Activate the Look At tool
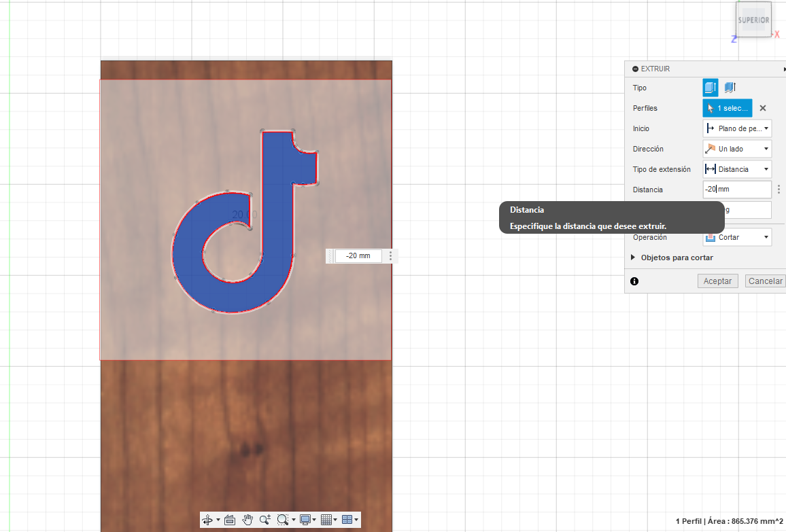The width and height of the screenshot is (786, 532). (230, 520)
